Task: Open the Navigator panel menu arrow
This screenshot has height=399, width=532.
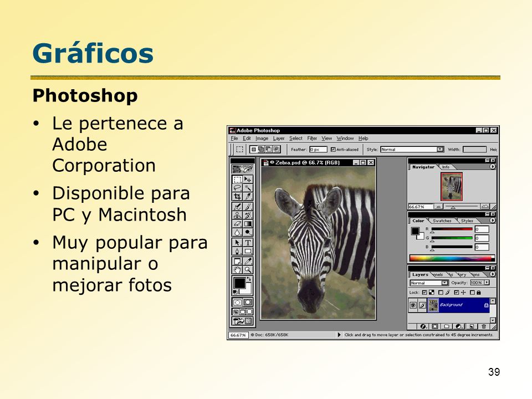Action: pos(493,167)
